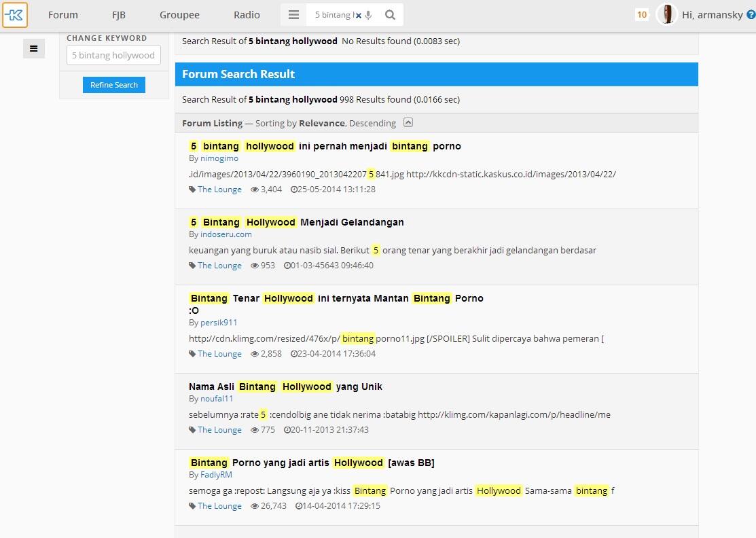Click the magnifier search icon

(390, 15)
